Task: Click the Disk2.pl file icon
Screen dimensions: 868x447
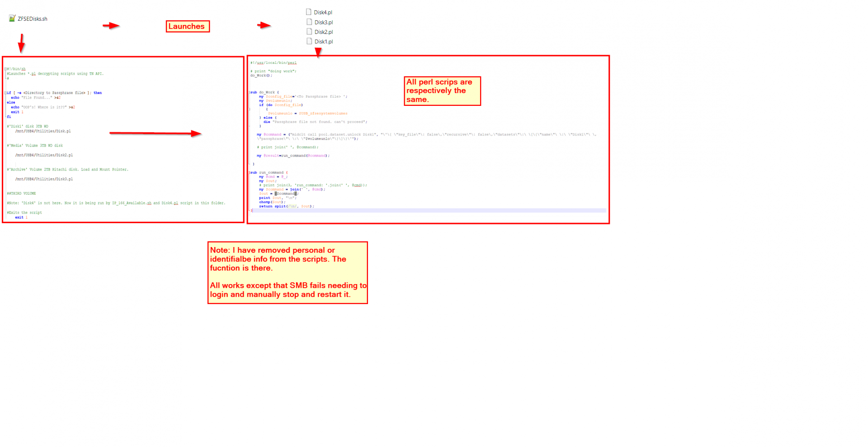Action: point(309,32)
